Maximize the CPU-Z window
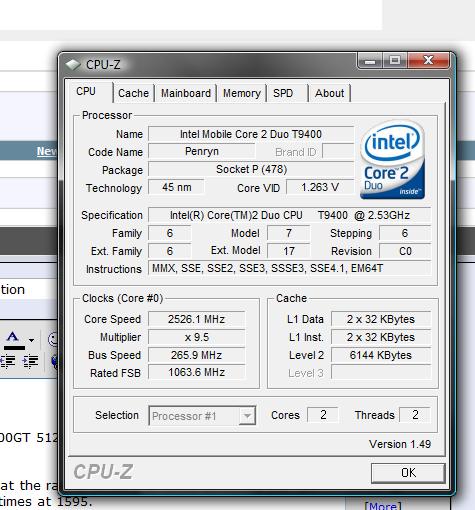Screen dimensions: 475x510 395,61
